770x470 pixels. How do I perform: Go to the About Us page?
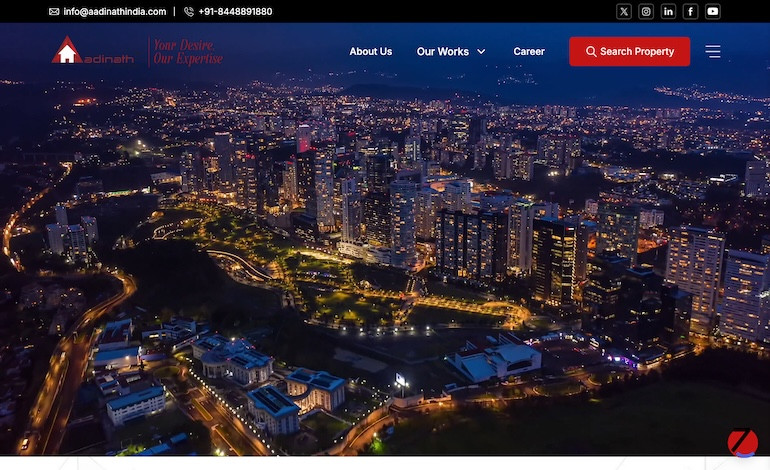(370, 51)
